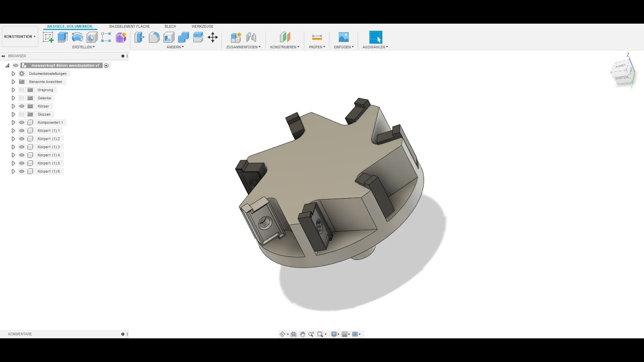644x362 pixels.
Task: Click the Select tool icon
Action: coord(375,37)
